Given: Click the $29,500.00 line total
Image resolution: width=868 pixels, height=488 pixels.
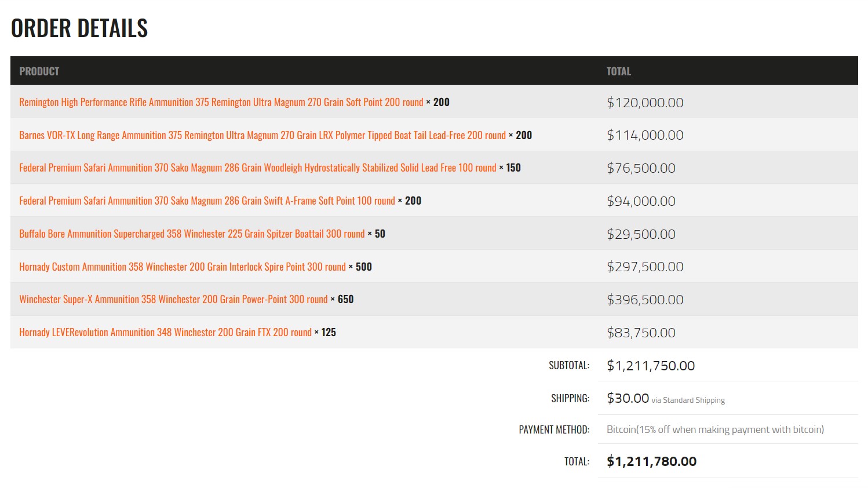Looking at the screenshot, I should pyautogui.click(x=641, y=234).
